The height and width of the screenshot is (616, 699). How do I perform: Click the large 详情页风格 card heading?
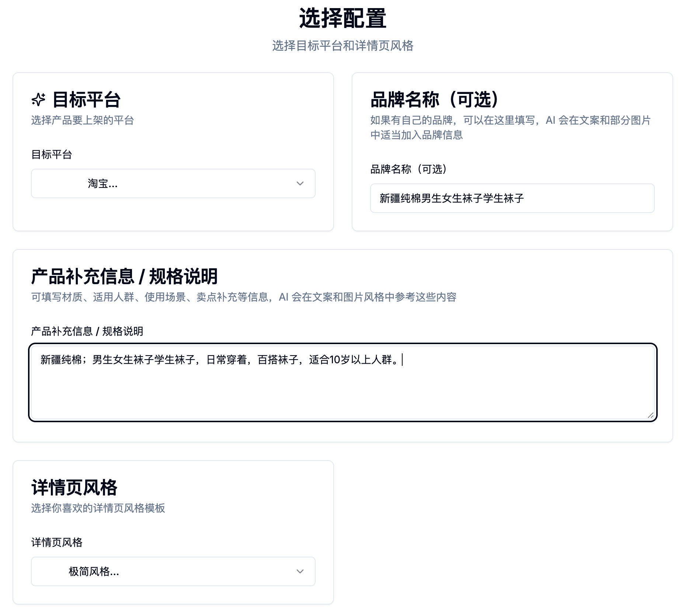[74, 487]
